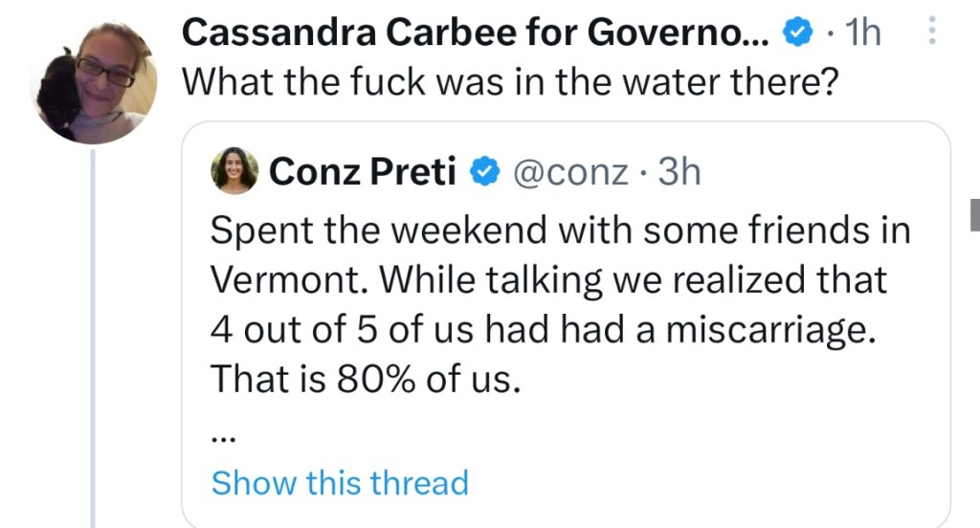Image resolution: width=980 pixels, height=528 pixels.
Task: Click Conz Preti's small round avatar
Action: 234,170
